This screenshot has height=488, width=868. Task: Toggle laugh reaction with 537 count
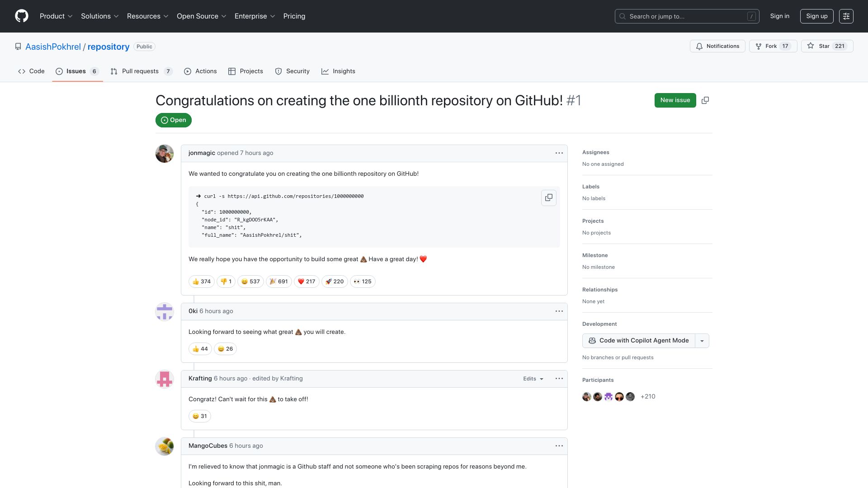coord(250,282)
